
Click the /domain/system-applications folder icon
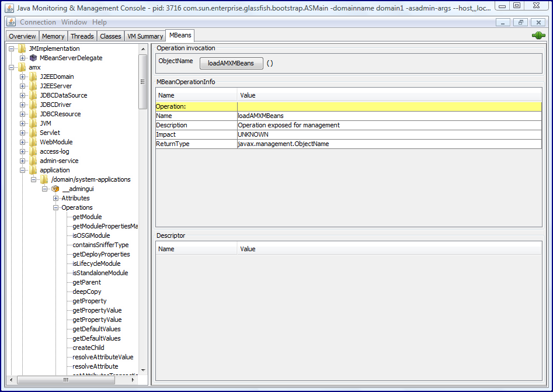(x=44, y=179)
